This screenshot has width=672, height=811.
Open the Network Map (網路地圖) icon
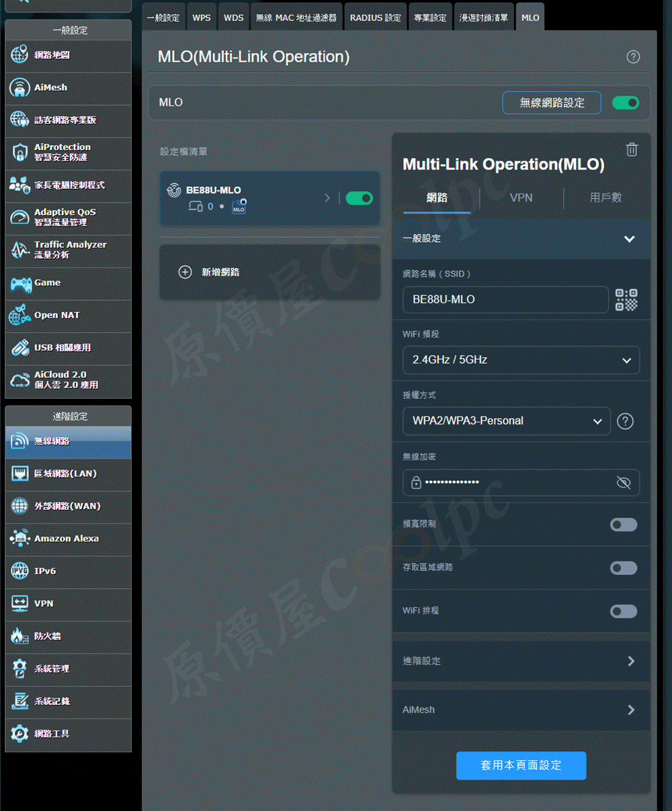tap(19, 55)
